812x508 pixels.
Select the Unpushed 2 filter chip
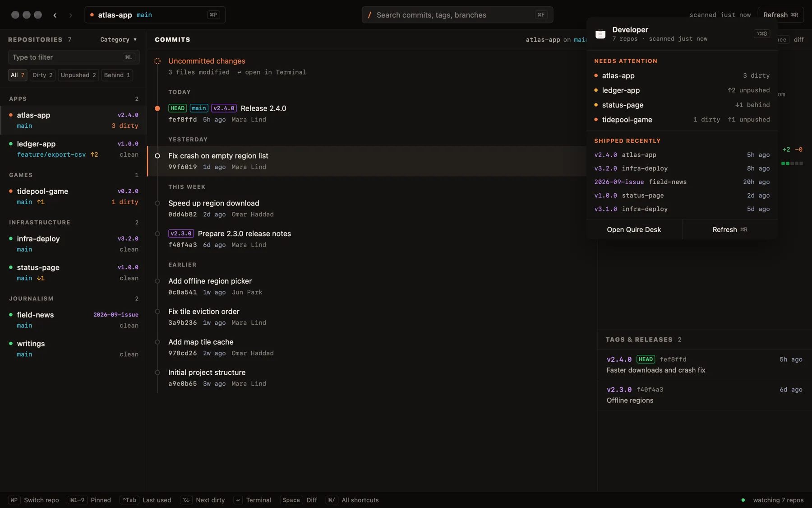78,75
